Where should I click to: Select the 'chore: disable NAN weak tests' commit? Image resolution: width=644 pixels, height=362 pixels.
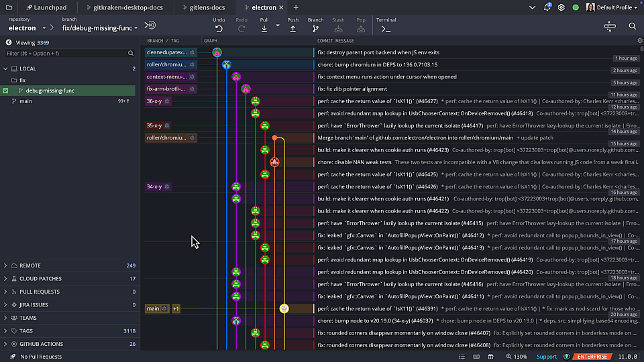(354, 162)
